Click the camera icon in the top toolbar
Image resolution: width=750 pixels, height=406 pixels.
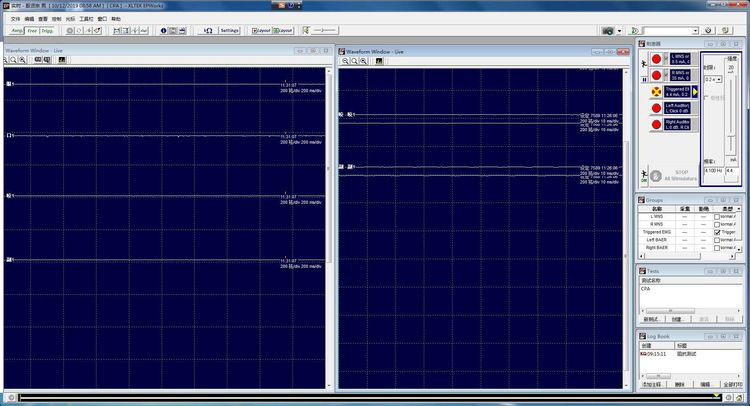607,31
